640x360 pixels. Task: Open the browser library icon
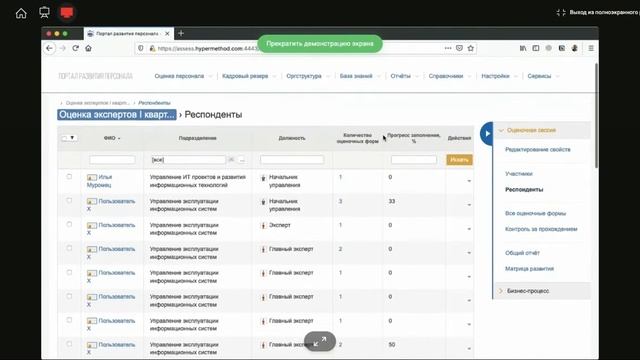tap(523, 48)
